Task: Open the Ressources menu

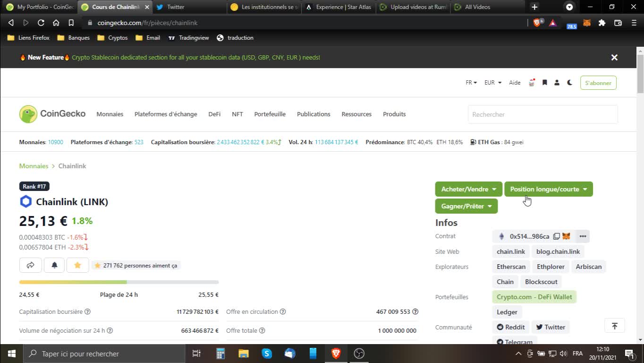Action: click(356, 114)
